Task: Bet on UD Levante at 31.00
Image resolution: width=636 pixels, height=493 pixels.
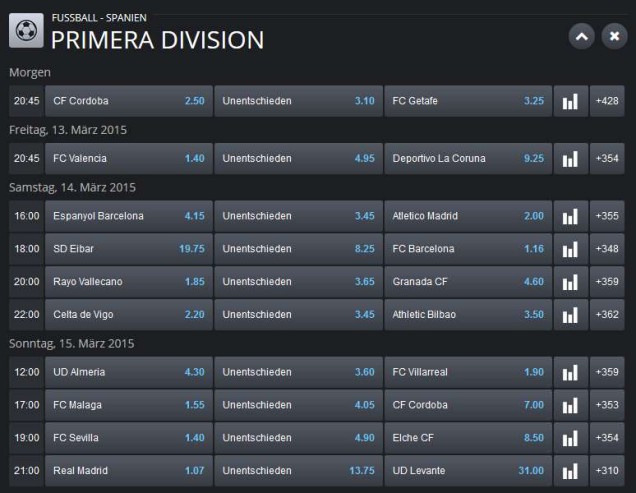Action: point(468,471)
